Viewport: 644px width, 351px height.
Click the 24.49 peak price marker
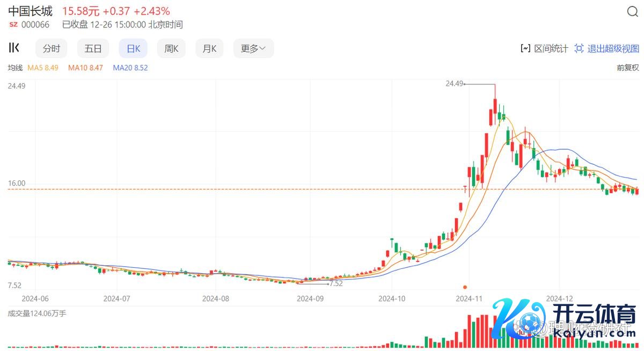(454, 83)
